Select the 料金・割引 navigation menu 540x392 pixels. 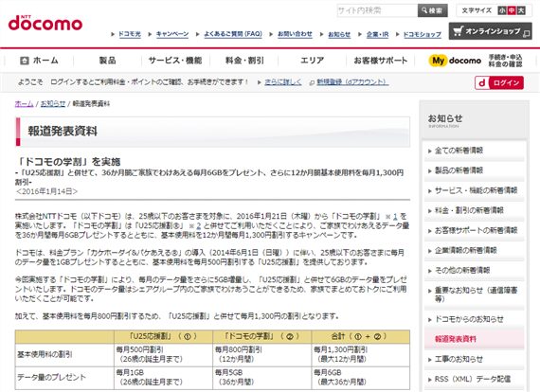click(244, 61)
